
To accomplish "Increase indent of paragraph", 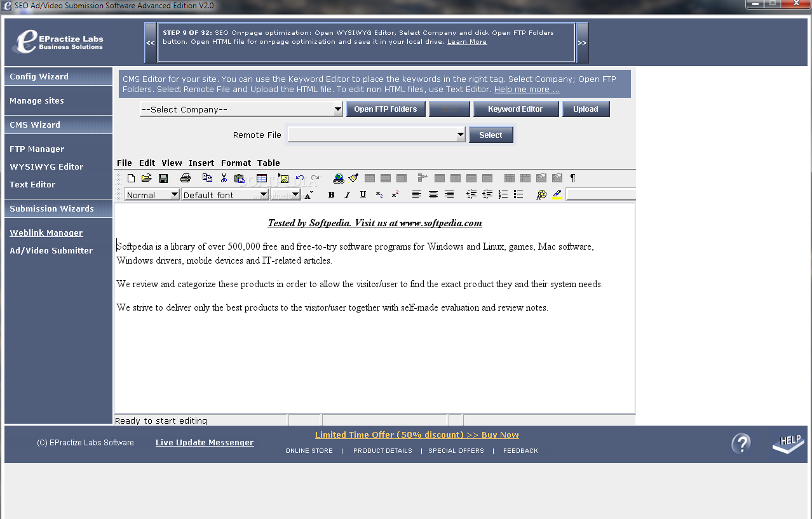I will [x=487, y=195].
